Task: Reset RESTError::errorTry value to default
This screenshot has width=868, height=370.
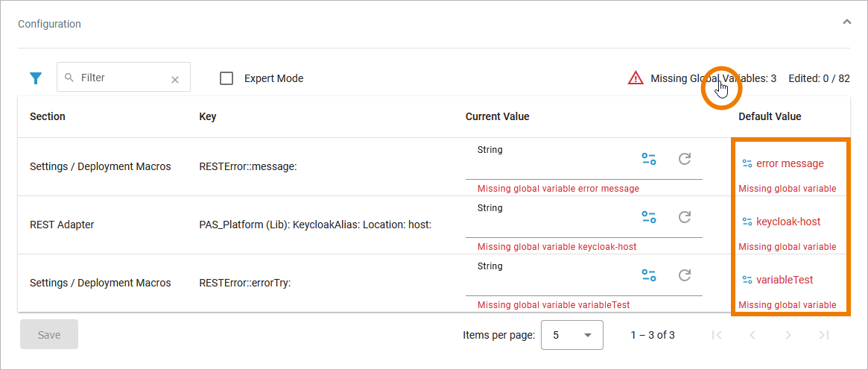Action: 684,275
